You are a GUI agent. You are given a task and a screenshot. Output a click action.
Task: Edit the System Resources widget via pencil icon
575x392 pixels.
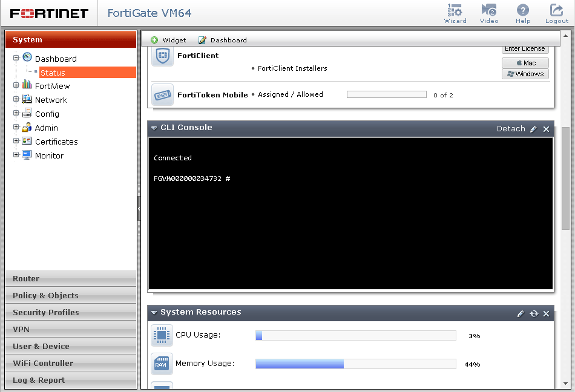pyautogui.click(x=521, y=313)
